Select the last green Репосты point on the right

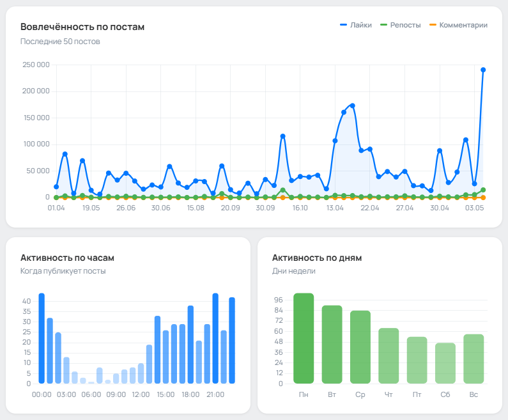point(483,190)
